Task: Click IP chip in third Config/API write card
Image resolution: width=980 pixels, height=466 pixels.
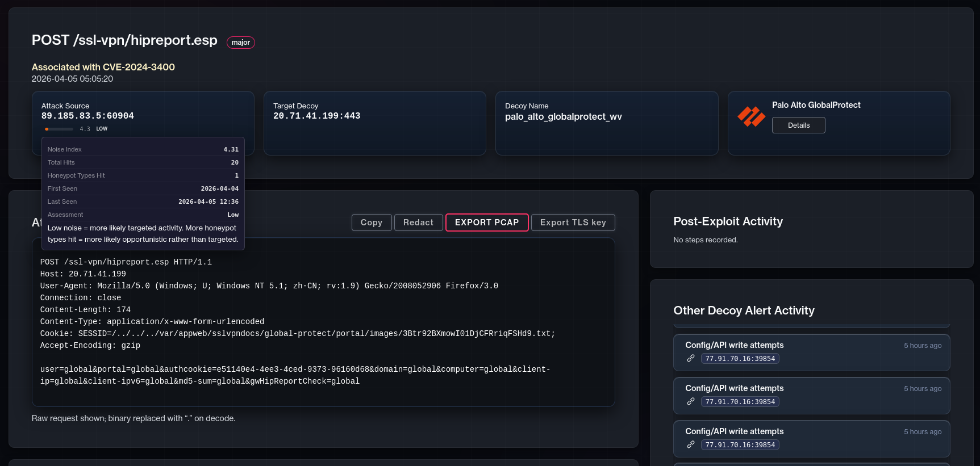Action: point(740,445)
